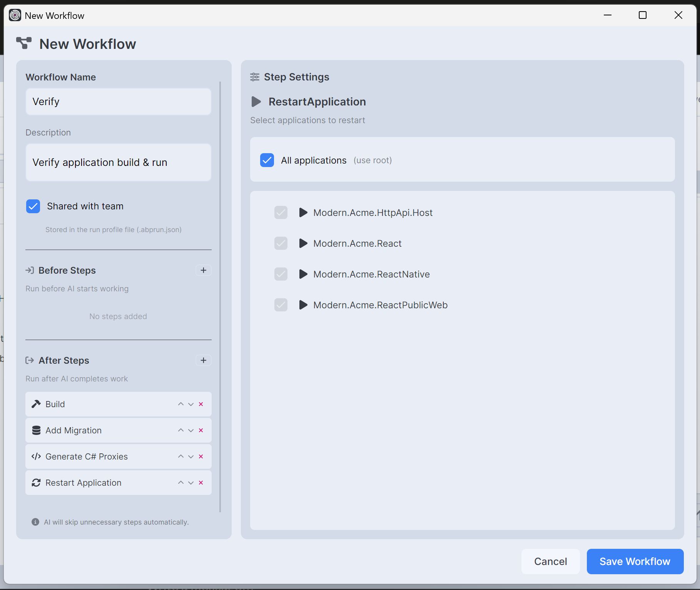Viewport: 700px width, 590px height.
Task: Click the Shared with team label
Action: (x=85, y=206)
